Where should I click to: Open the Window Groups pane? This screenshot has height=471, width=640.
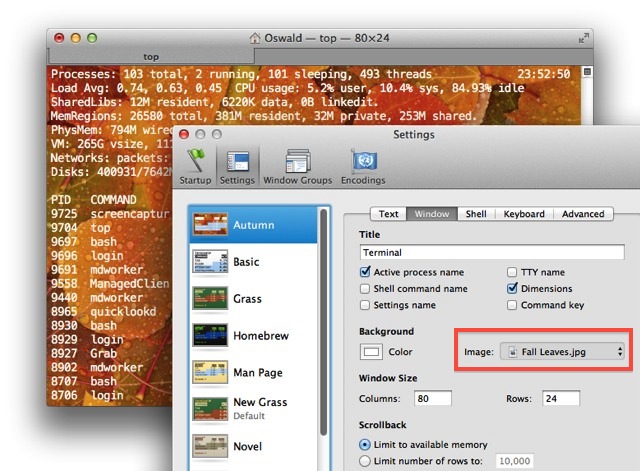297,166
